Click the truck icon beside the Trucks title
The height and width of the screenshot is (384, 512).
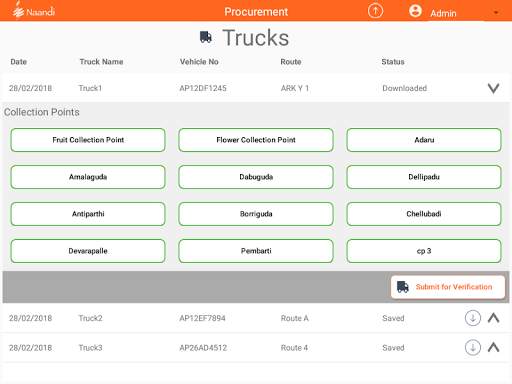pos(206,37)
